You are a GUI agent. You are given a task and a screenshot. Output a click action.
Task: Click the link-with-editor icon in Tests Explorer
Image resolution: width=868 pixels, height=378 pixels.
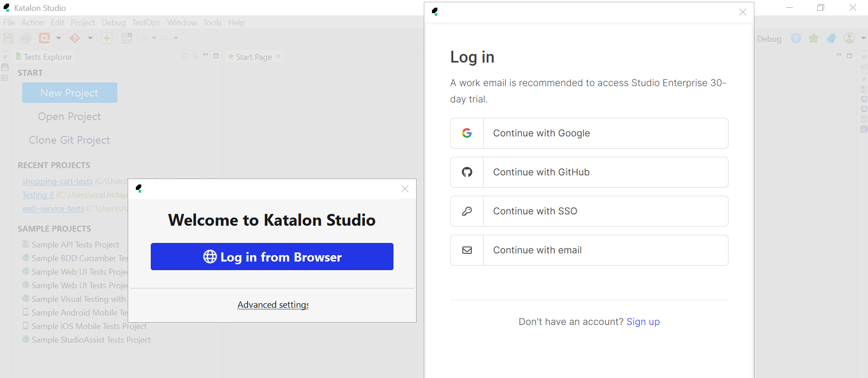click(195, 56)
